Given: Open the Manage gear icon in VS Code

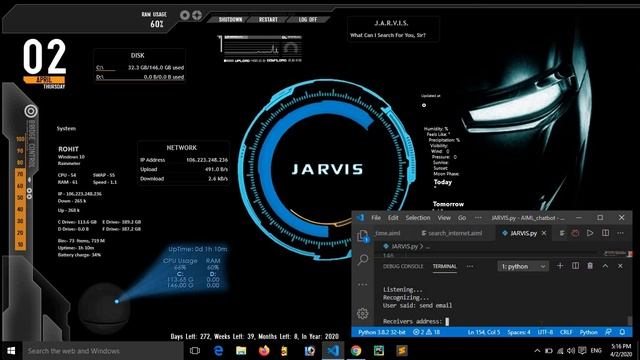Looking at the screenshot, I should [362, 313].
